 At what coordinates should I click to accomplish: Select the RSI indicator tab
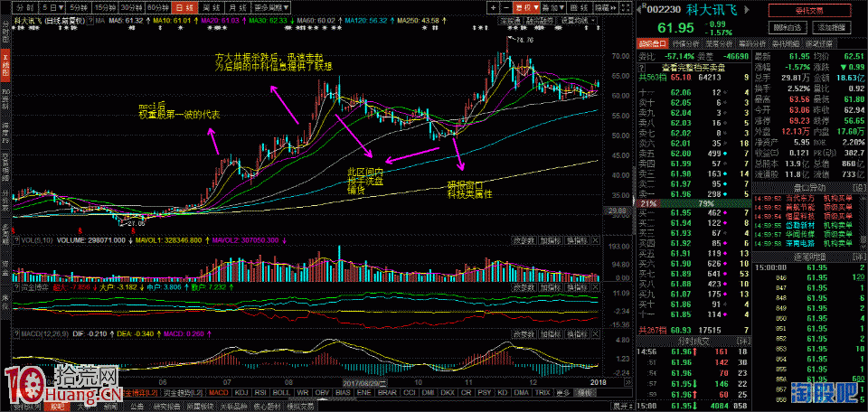pos(260,392)
